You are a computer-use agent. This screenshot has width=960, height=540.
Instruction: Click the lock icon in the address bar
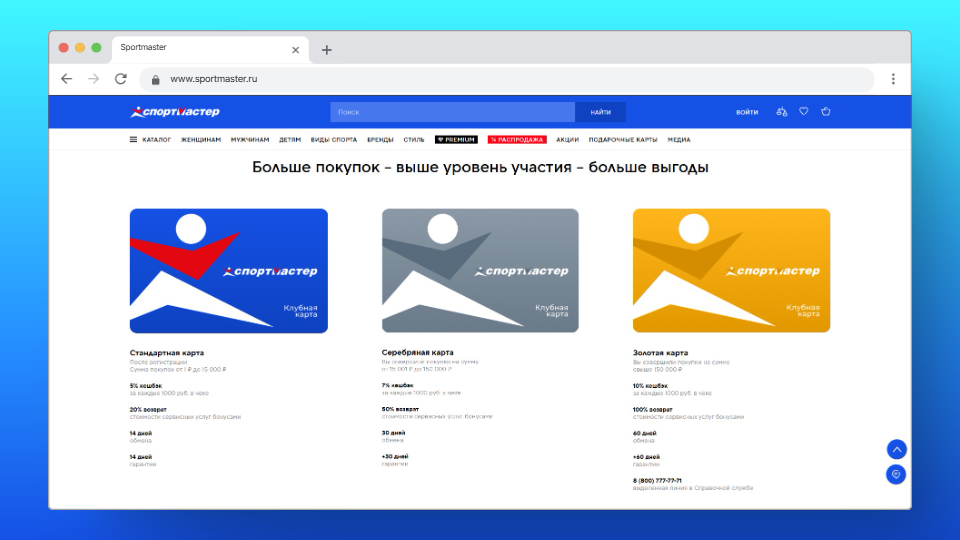pos(156,80)
